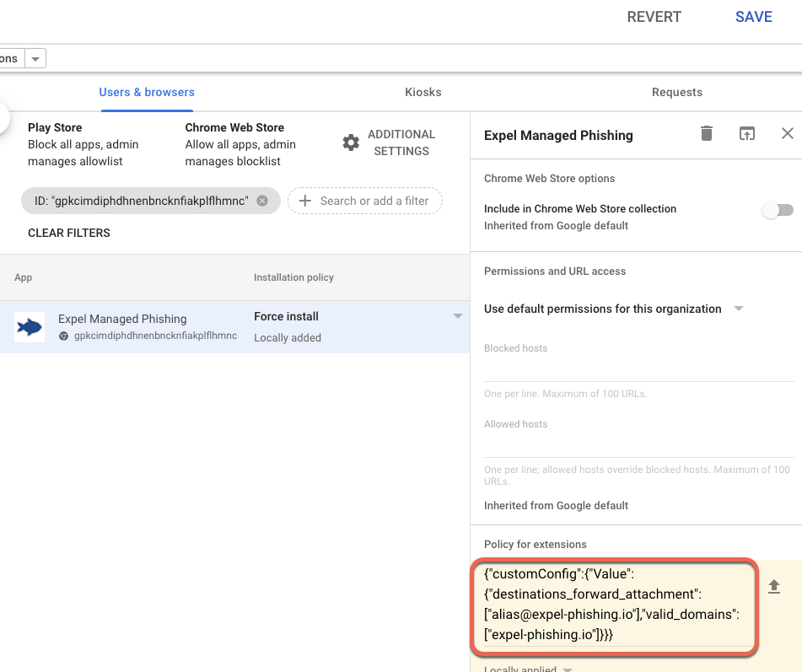Click the Locally added status text
Image resolution: width=802 pixels, height=672 pixels.
pyautogui.click(x=288, y=337)
